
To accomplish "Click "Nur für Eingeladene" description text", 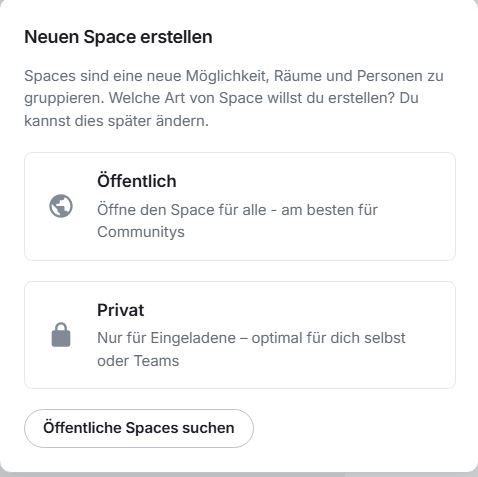I will point(166,338).
